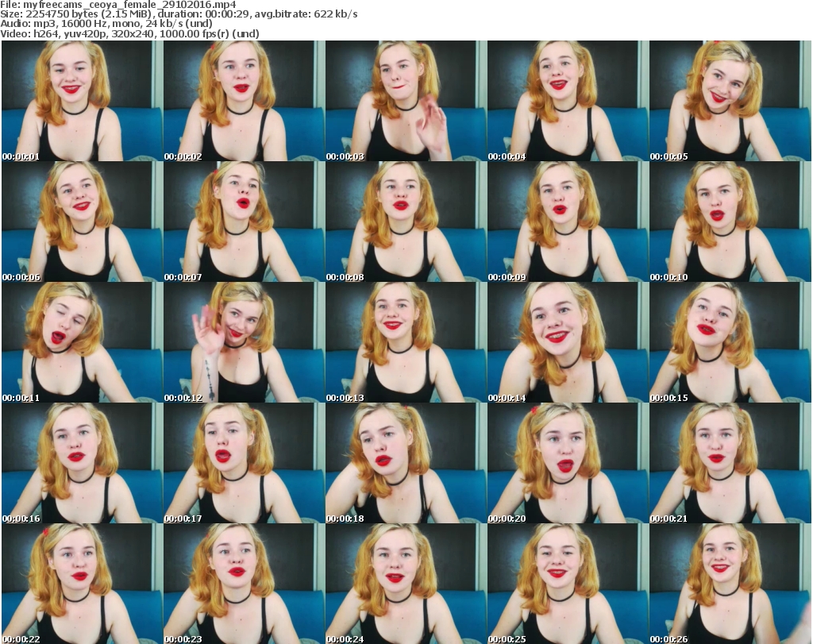Open the thumbnail at 00:00:03
The height and width of the screenshot is (644, 813).
405,101
